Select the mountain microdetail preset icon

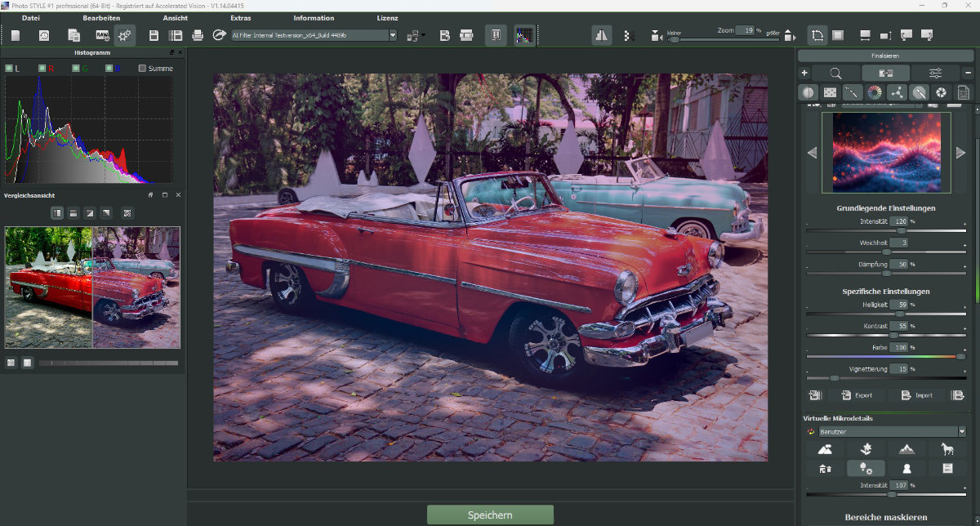click(906, 448)
